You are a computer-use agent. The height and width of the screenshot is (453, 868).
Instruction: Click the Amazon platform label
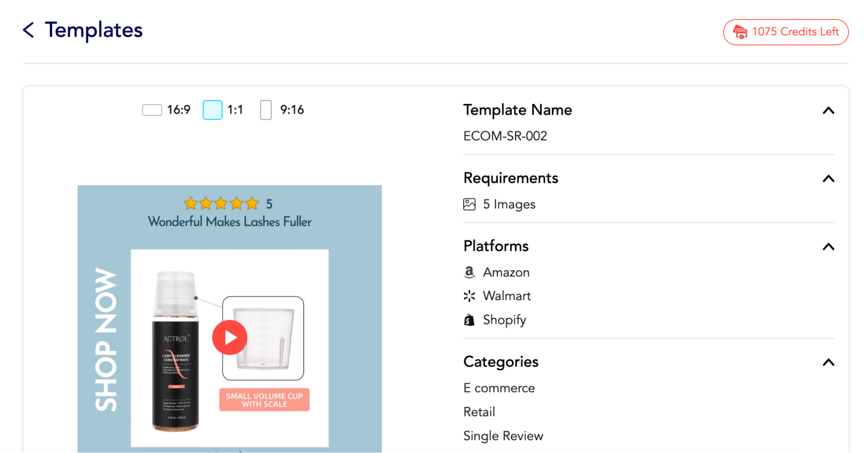[x=506, y=272]
